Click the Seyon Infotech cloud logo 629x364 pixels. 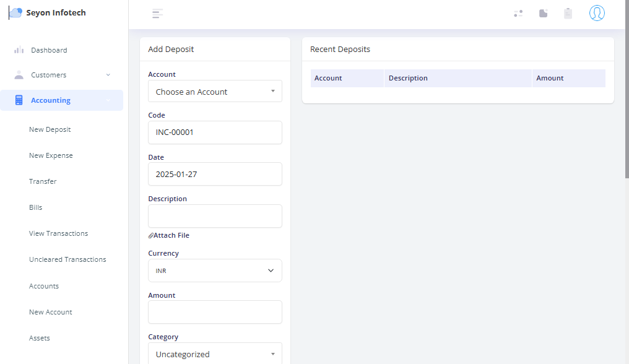click(15, 13)
